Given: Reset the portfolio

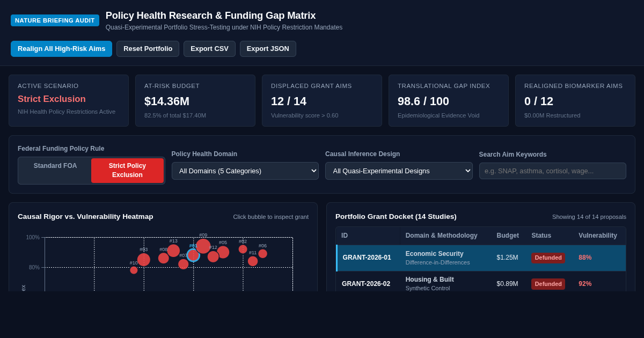Looking at the screenshot, I should pos(148,49).
